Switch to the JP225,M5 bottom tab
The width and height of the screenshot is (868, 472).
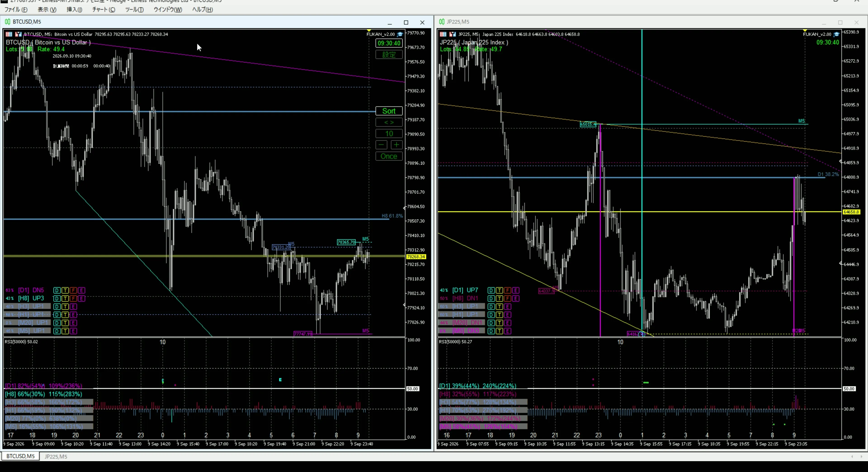[x=56, y=456]
